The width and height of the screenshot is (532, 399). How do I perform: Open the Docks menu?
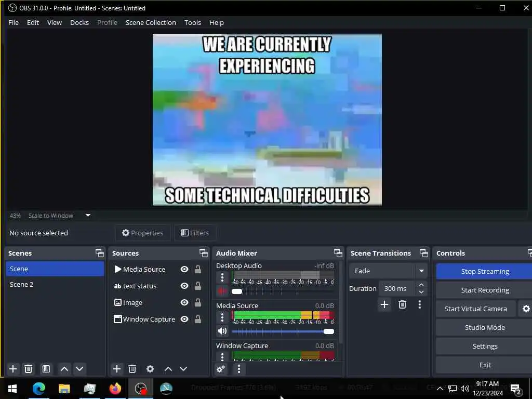(79, 22)
